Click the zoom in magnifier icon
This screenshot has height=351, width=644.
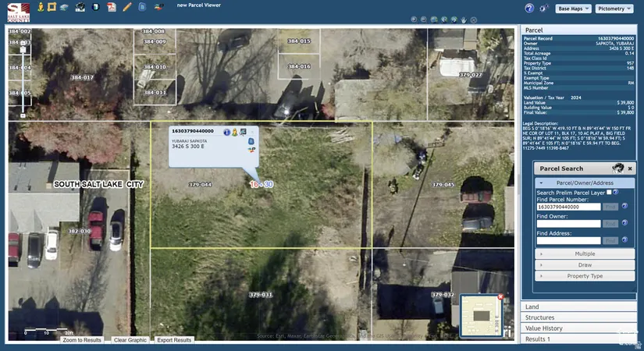414,19
